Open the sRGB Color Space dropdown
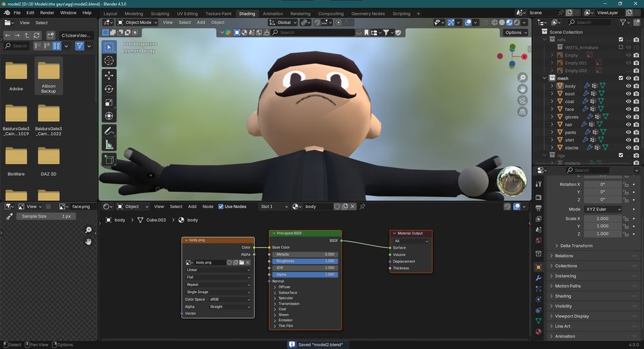644x349 pixels. pyautogui.click(x=230, y=299)
